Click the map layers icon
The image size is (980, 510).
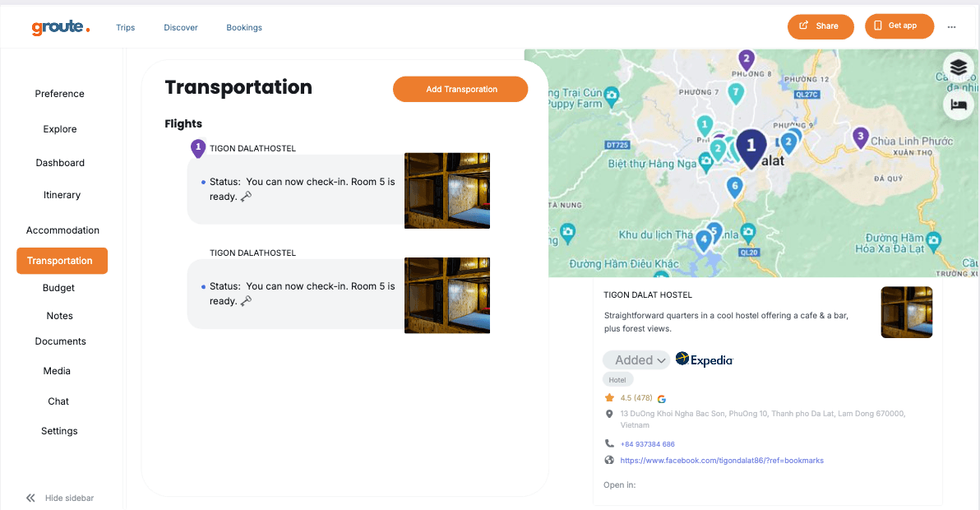[957, 67]
